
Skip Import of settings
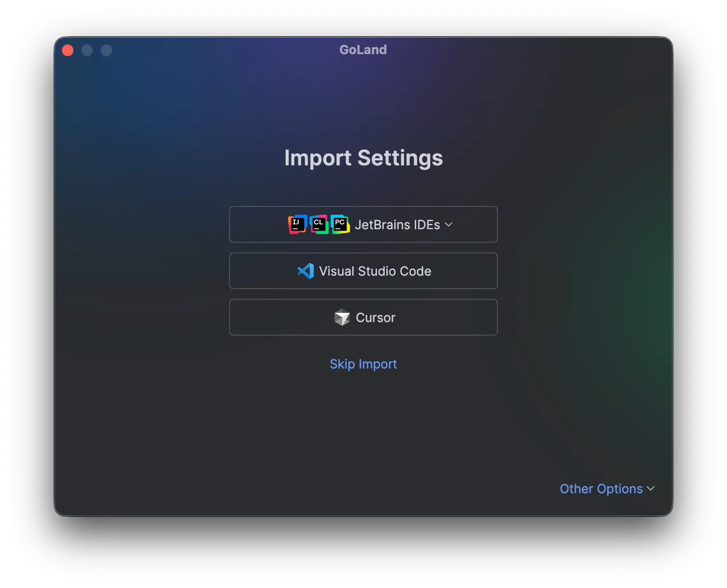(x=363, y=364)
